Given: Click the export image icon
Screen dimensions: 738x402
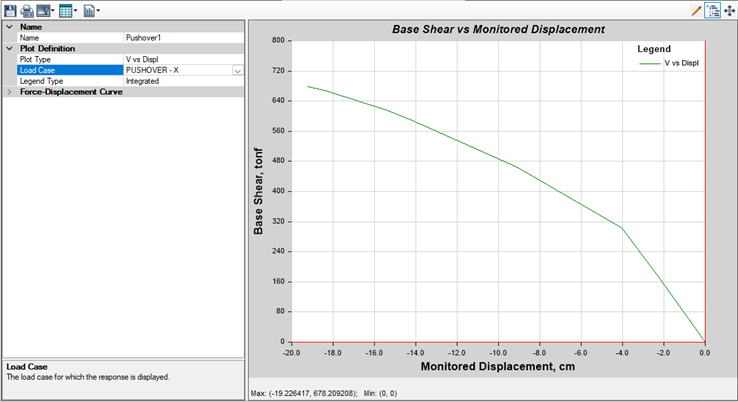Looking at the screenshot, I should [43, 11].
